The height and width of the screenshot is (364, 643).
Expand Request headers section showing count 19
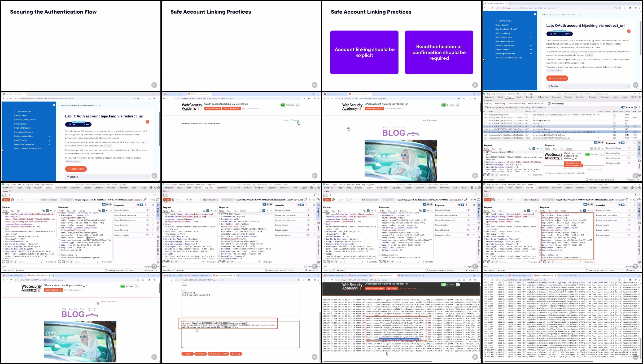[x=635, y=158]
